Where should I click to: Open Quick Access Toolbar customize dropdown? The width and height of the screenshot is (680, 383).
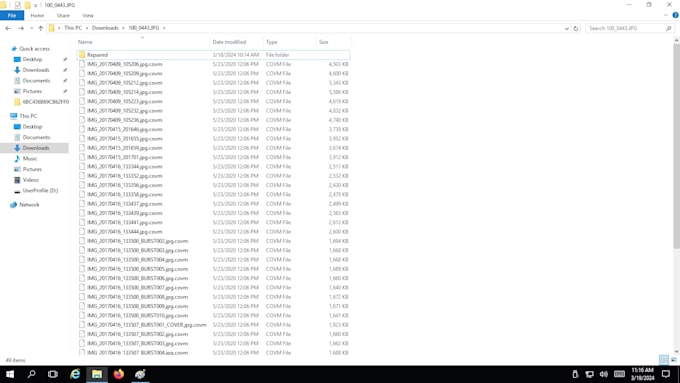[x=36, y=5]
